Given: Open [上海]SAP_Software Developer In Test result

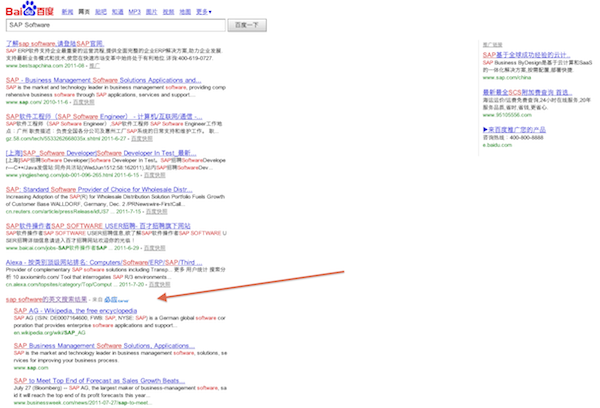Looking at the screenshot, I should click(101, 153).
